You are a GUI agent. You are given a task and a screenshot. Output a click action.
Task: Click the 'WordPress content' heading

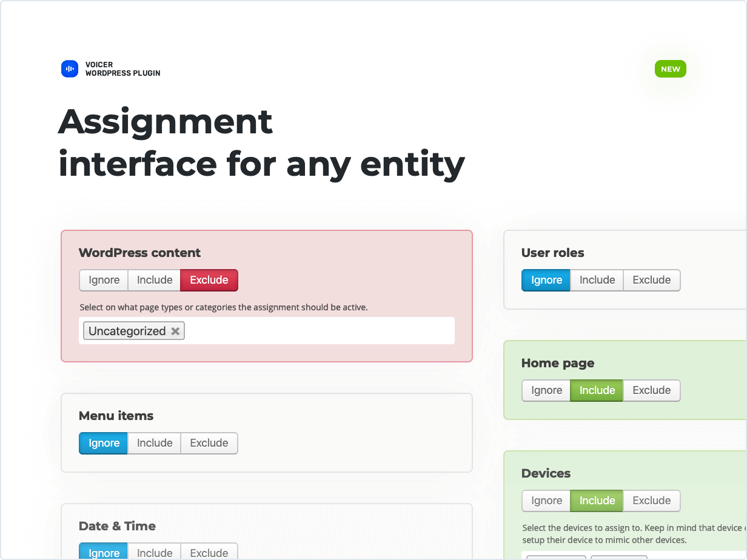coord(140,253)
